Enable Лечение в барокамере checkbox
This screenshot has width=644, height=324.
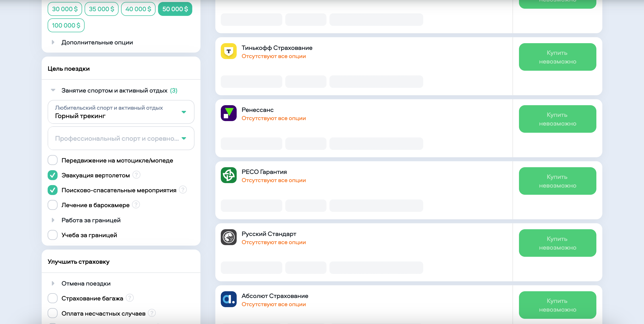point(53,205)
